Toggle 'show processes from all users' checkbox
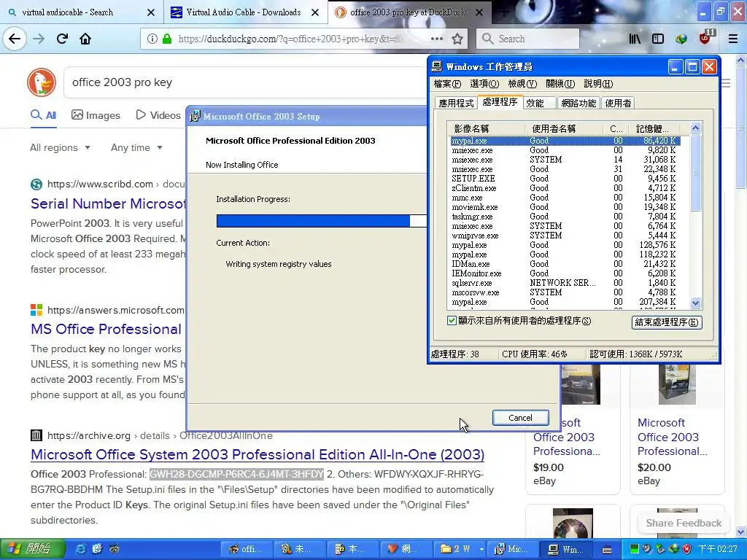The width and height of the screenshot is (747, 560). (452, 321)
